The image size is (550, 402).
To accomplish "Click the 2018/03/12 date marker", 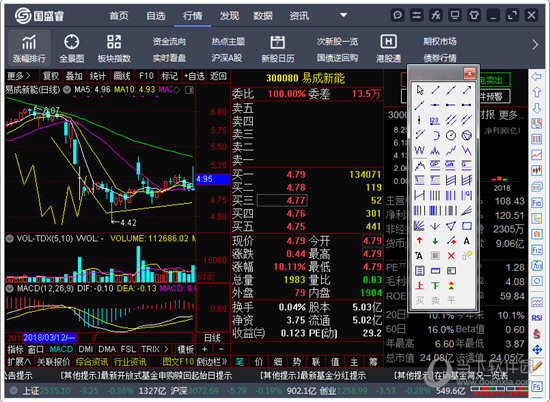I will tap(49, 338).
